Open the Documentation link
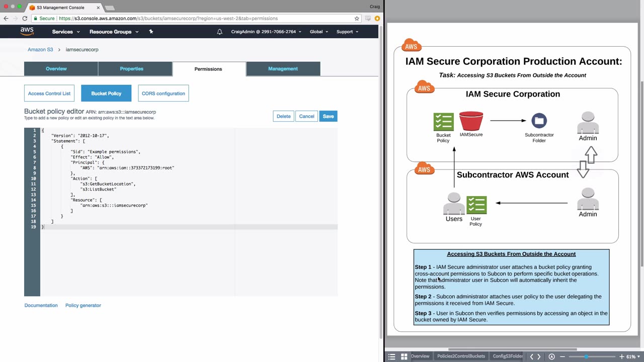This screenshot has height=362, width=644. [x=41, y=305]
